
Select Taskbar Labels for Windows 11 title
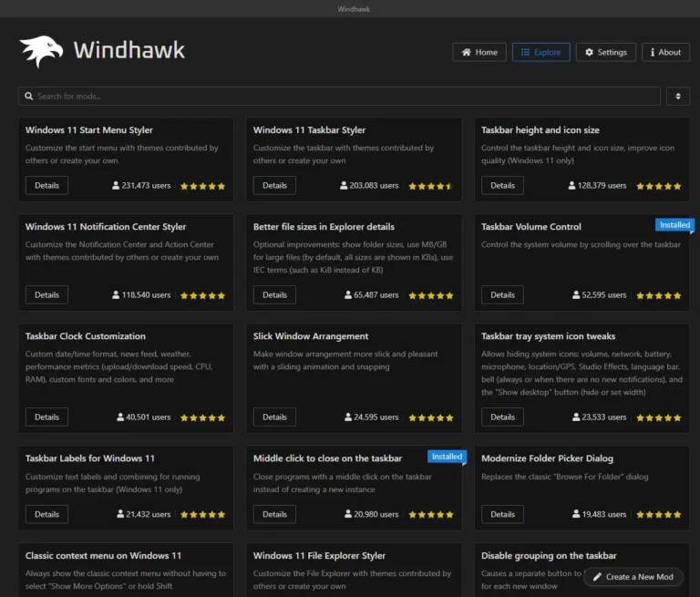[89, 458]
